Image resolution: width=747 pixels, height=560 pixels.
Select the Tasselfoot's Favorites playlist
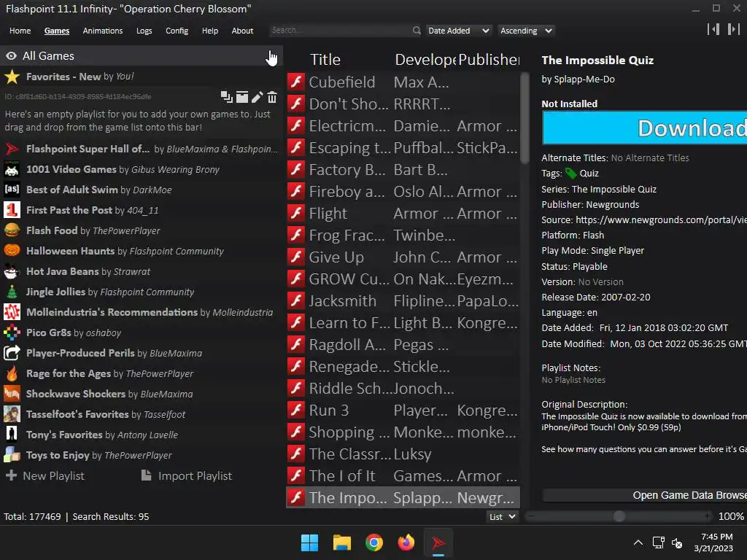pyautogui.click(x=141, y=414)
